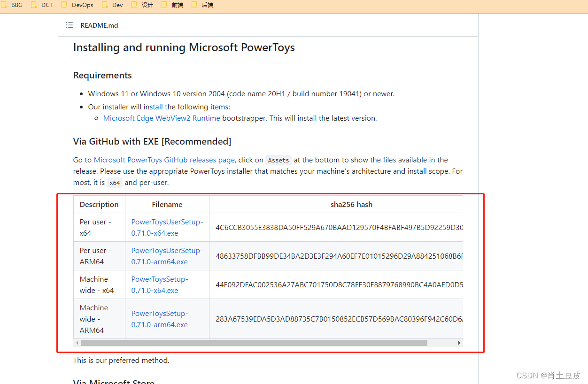Open Microsoft PowerToys GitHub releases page link

(164, 160)
